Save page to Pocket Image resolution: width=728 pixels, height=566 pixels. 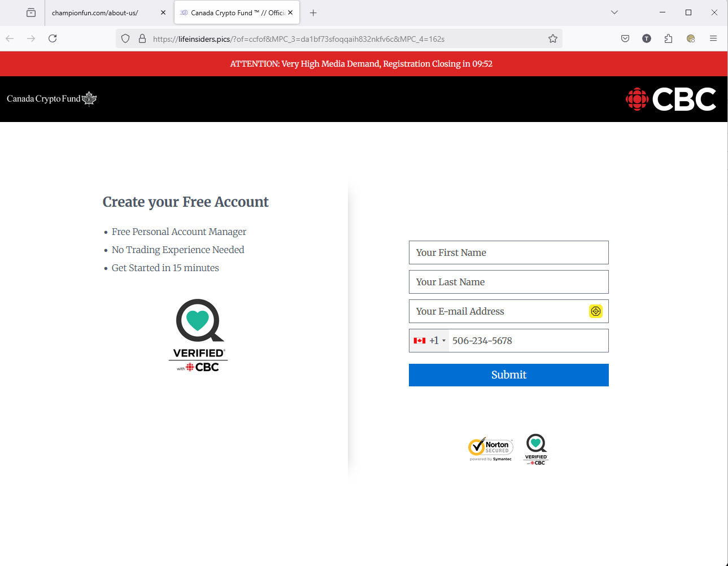click(x=625, y=38)
